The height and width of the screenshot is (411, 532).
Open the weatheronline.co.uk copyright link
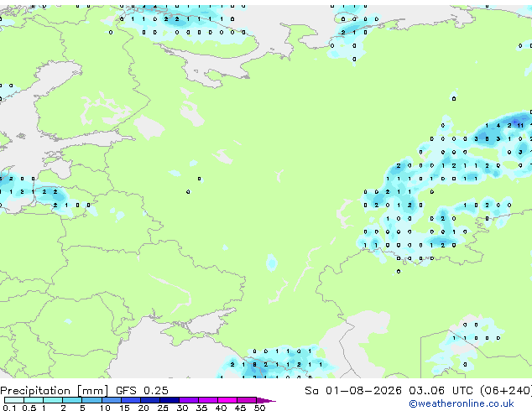tap(461, 403)
